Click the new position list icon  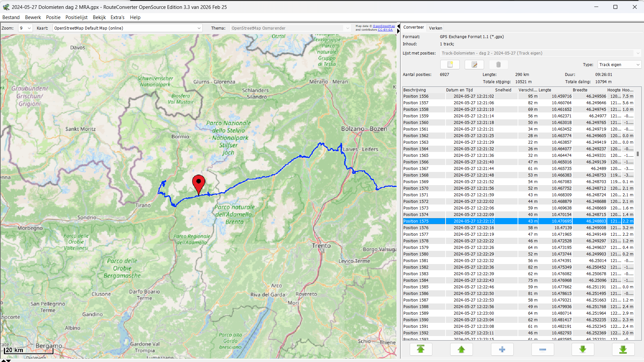pos(450,65)
